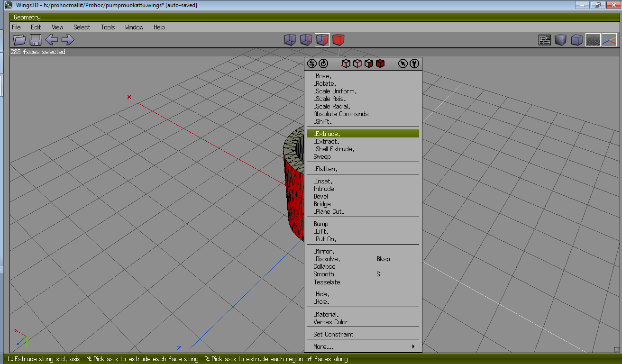Switch to edge selection mode cube
The width and height of the screenshot is (622, 364).
coord(306,40)
